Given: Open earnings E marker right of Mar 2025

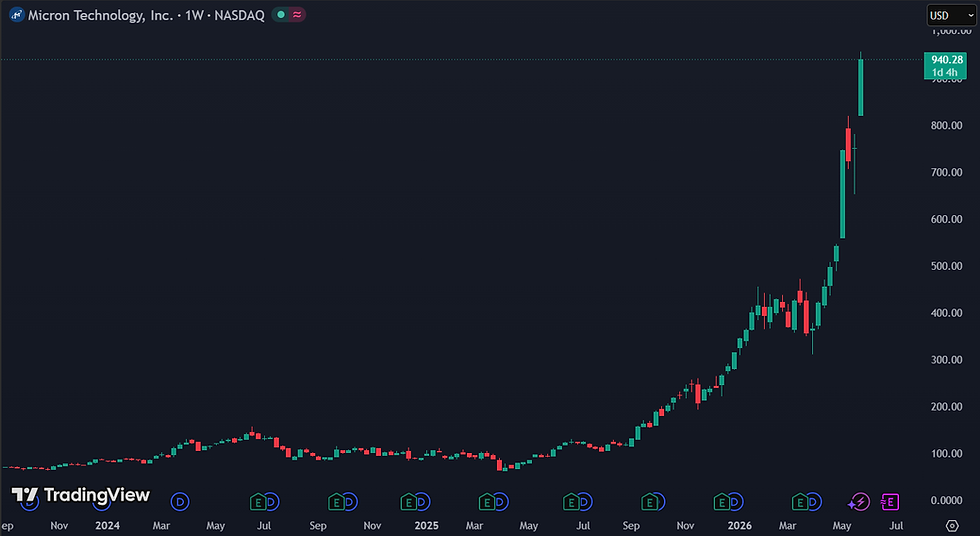Looking at the screenshot, I should [x=486, y=501].
